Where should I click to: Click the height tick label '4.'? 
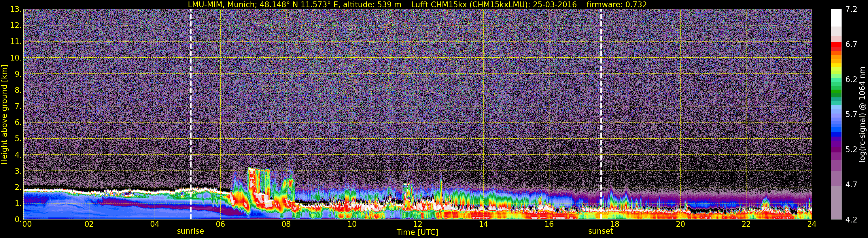18,155
